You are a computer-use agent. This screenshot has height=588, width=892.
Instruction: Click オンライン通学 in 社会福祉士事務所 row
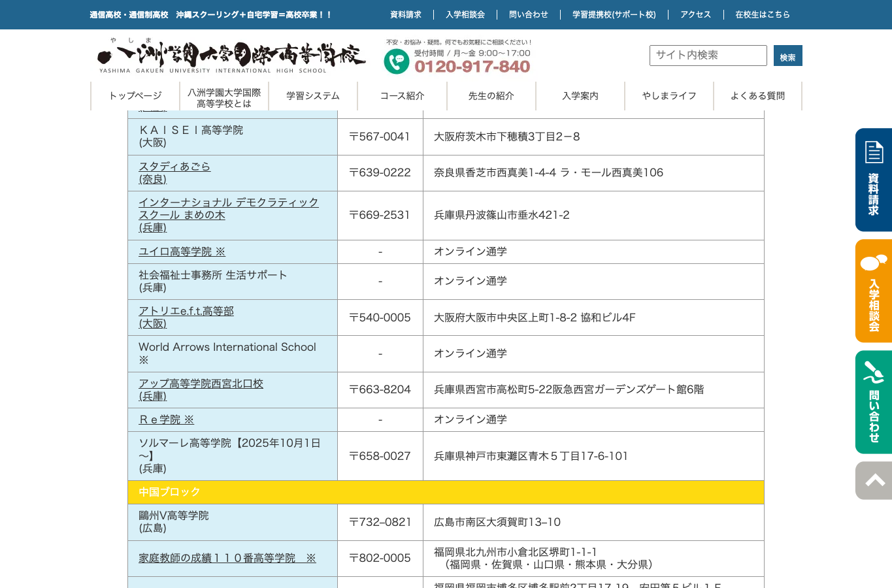[x=471, y=281]
